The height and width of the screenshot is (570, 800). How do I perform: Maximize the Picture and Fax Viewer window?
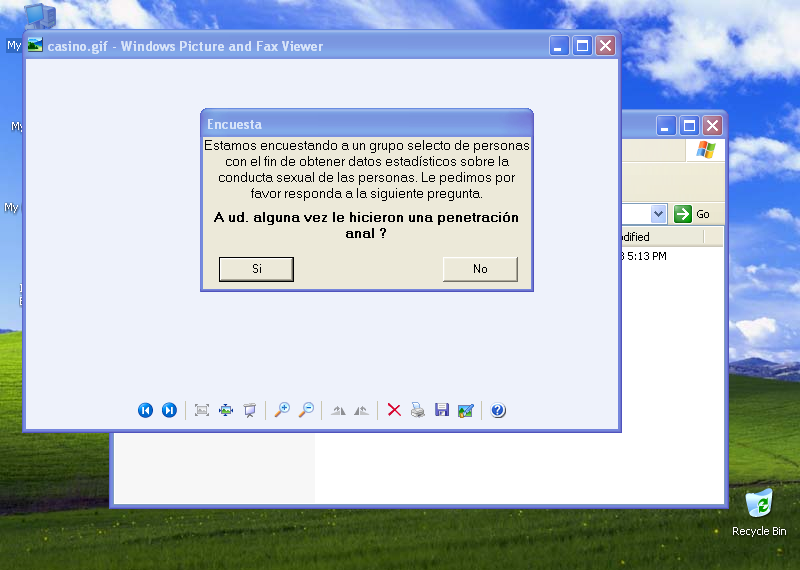click(582, 46)
